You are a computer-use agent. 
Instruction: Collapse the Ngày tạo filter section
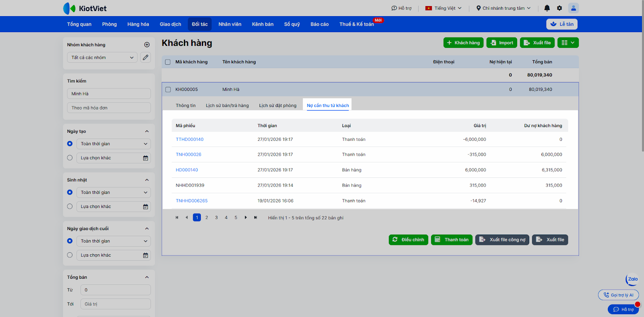click(147, 132)
